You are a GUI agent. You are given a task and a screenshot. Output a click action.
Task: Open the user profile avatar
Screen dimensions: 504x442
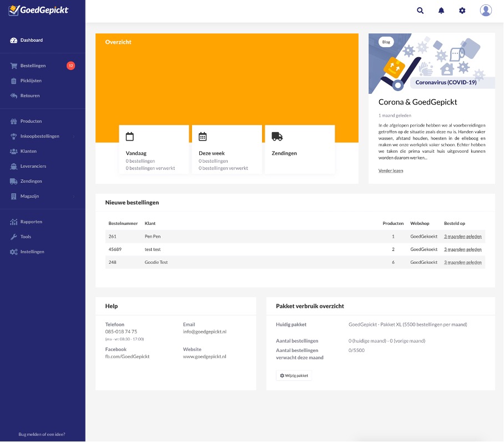[486, 11]
